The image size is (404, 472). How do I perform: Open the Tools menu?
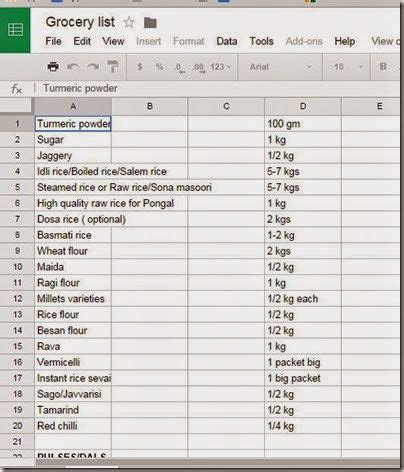click(x=262, y=41)
